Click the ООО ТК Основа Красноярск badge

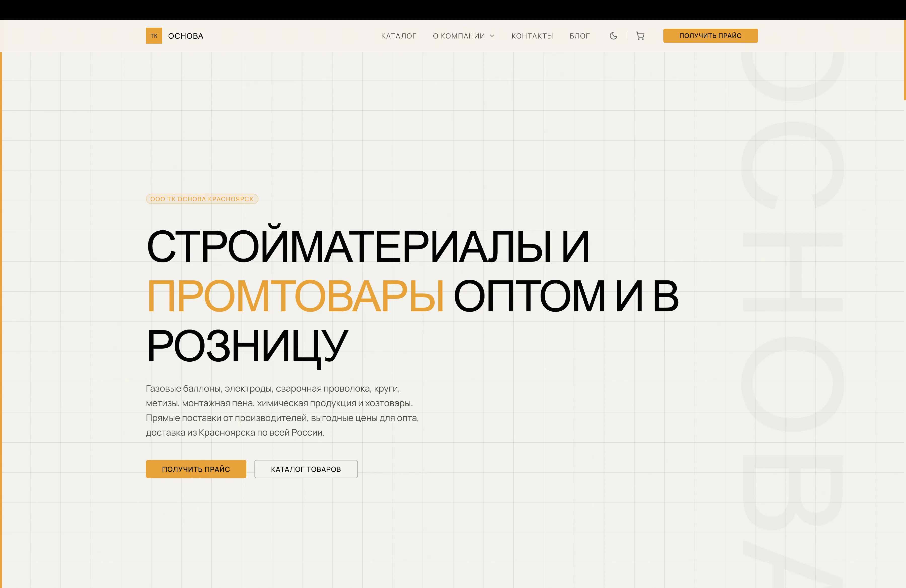[202, 199]
